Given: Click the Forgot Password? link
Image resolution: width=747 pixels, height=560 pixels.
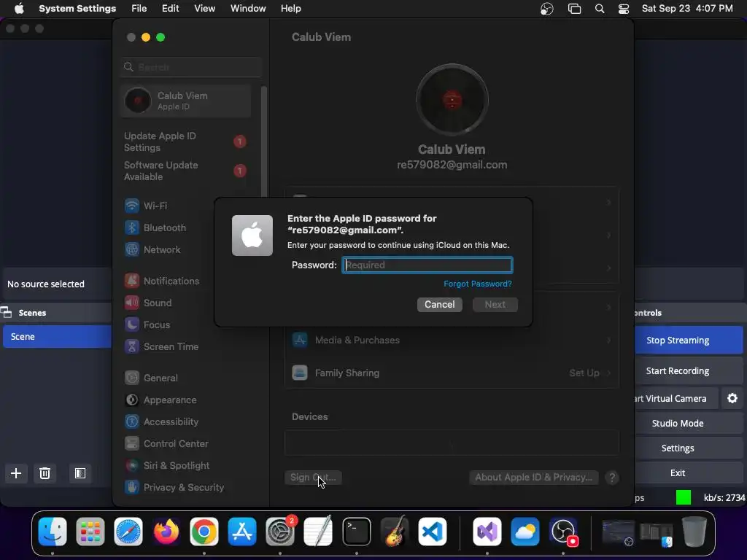Looking at the screenshot, I should click(x=477, y=284).
